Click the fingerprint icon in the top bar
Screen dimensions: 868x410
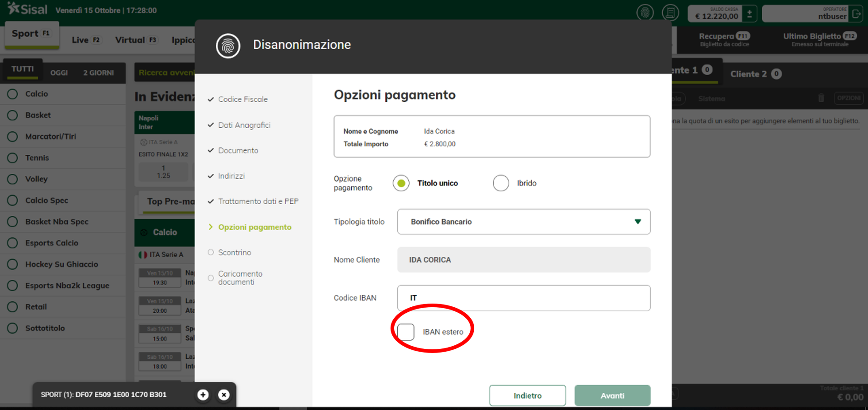point(645,13)
